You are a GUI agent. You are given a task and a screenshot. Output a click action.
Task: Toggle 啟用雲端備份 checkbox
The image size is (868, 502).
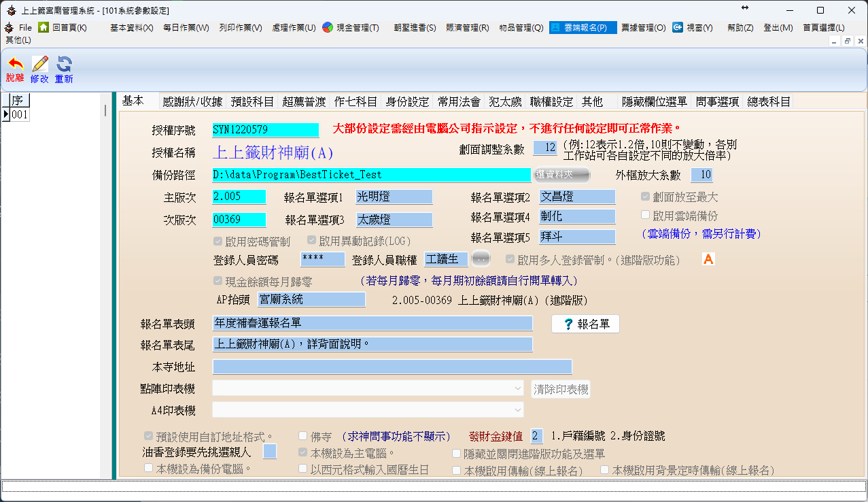pyautogui.click(x=646, y=215)
